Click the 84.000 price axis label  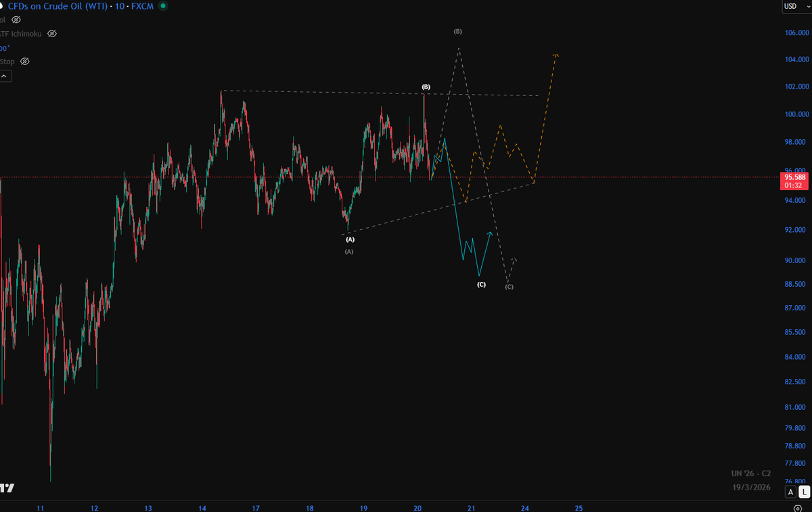[x=796, y=358]
